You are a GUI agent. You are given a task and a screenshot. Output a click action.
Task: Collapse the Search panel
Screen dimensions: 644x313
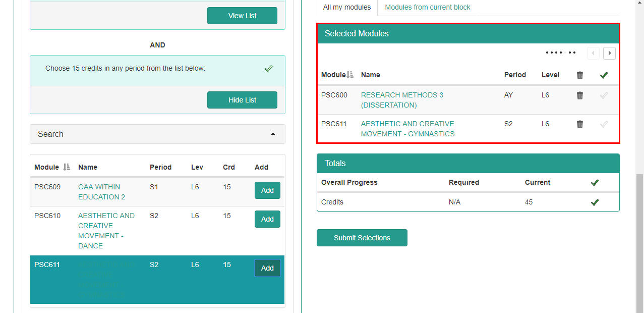pyautogui.click(x=273, y=134)
